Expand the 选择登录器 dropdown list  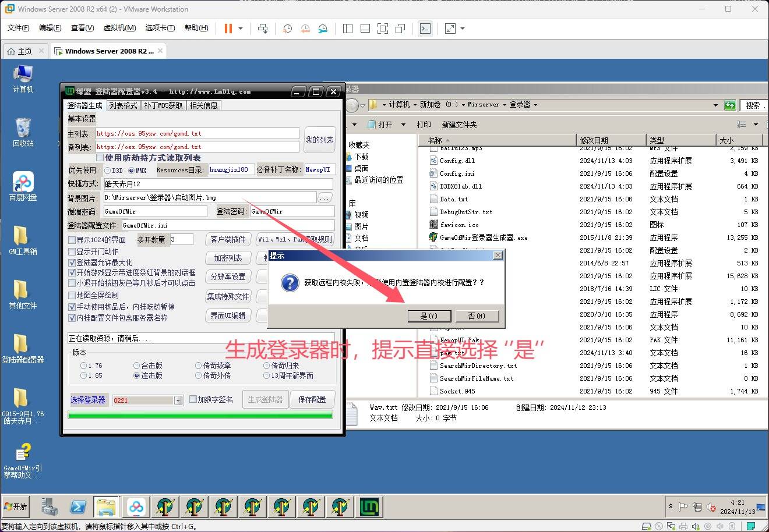tap(178, 400)
